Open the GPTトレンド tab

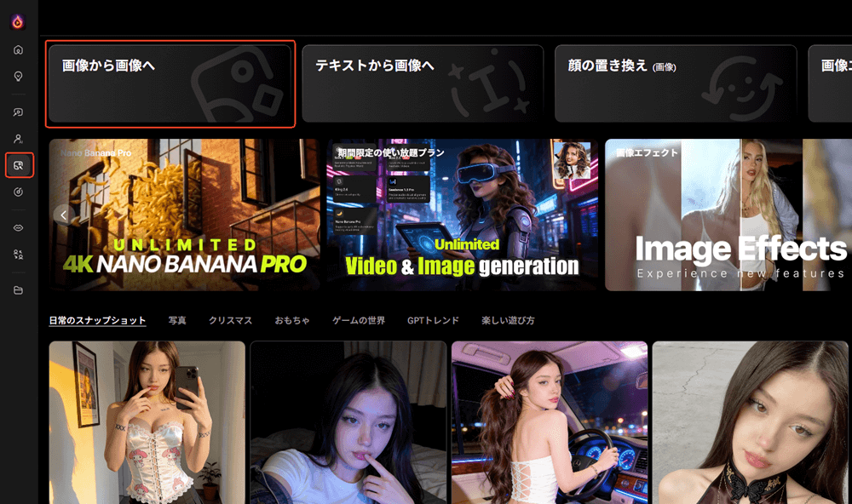click(433, 321)
